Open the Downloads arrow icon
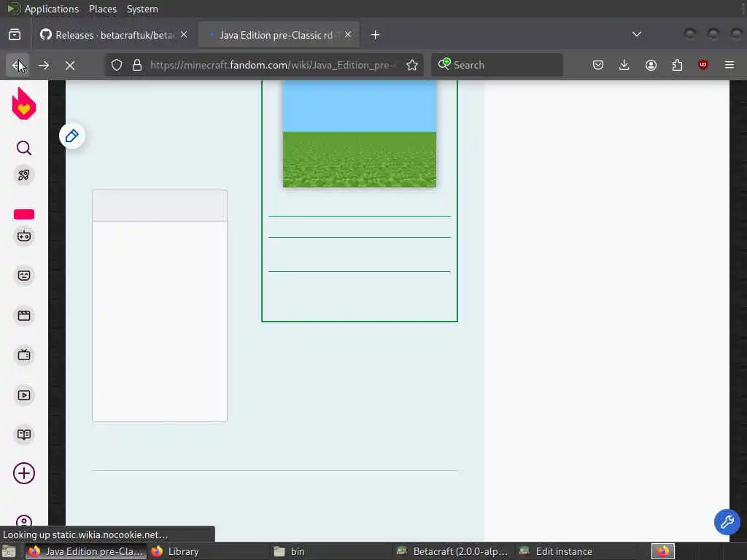The image size is (747, 560). pyautogui.click(x=624, y=65)
